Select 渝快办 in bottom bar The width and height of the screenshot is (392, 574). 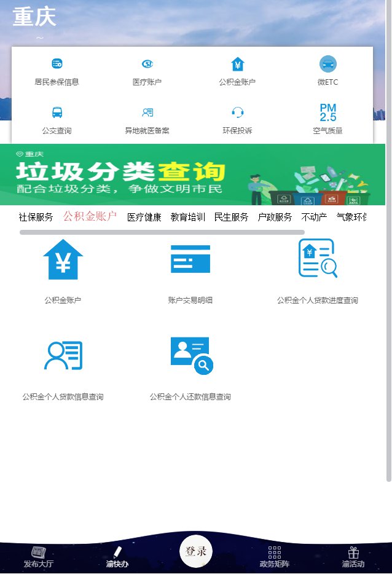pyautogui.click(x=117, y=557)
